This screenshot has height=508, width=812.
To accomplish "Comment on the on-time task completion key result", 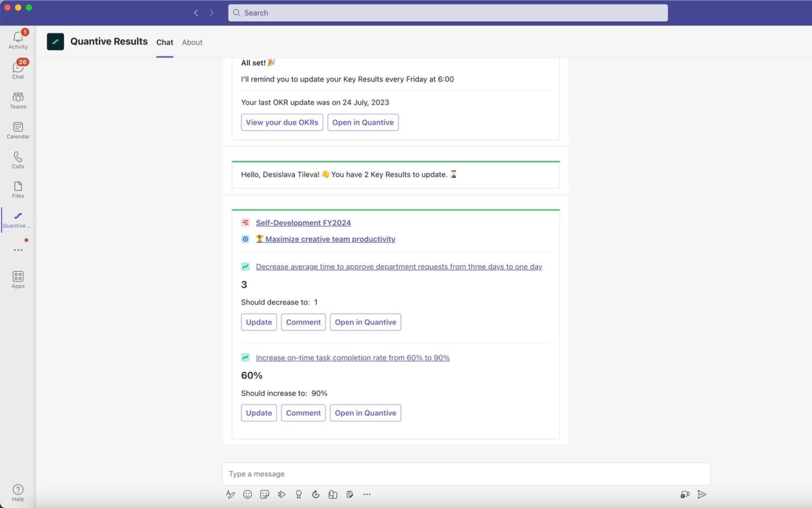I will (303, 413).
